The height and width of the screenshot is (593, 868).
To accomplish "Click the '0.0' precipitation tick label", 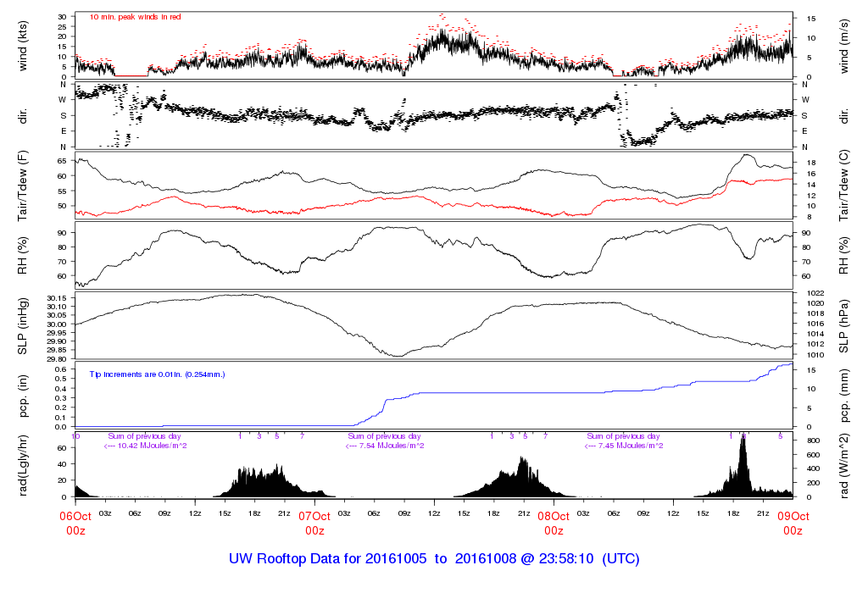I will pos(61,426).
